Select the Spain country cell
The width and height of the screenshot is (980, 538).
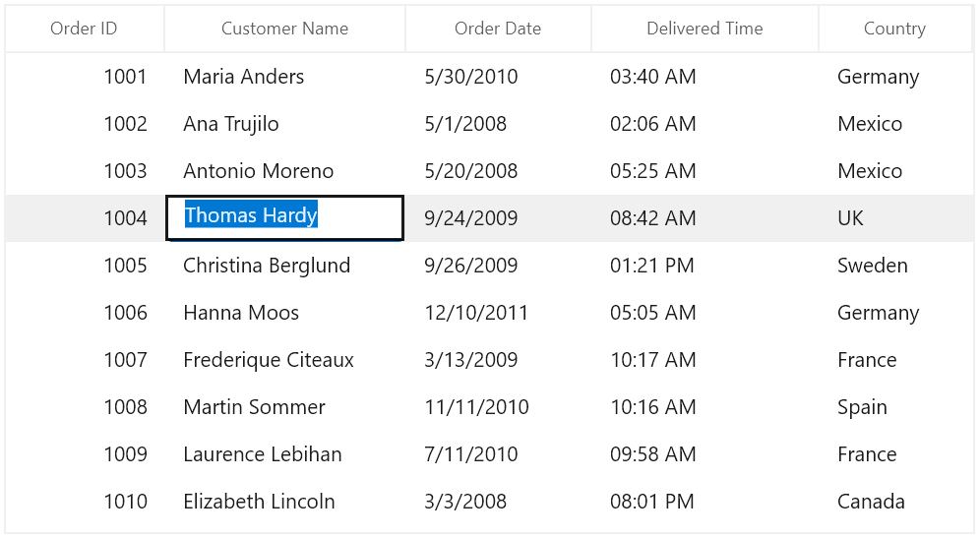click(x=895, y=407)
